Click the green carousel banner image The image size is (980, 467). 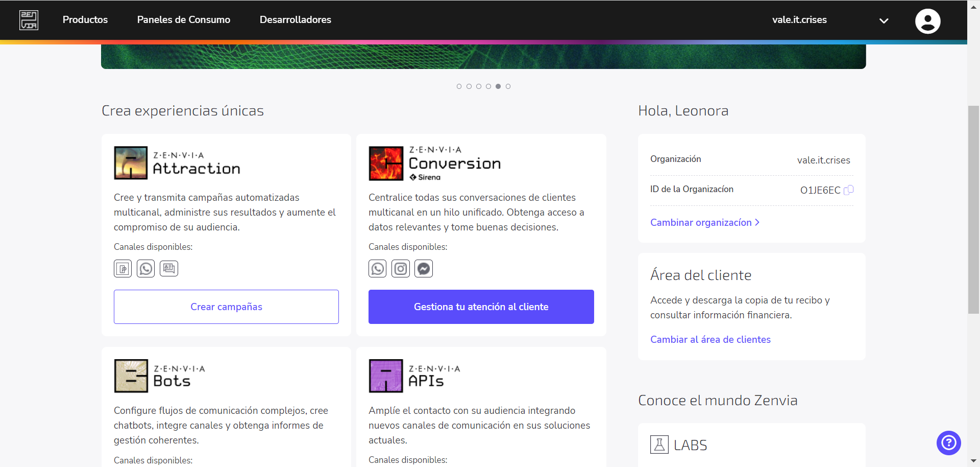tap(483, 56)
